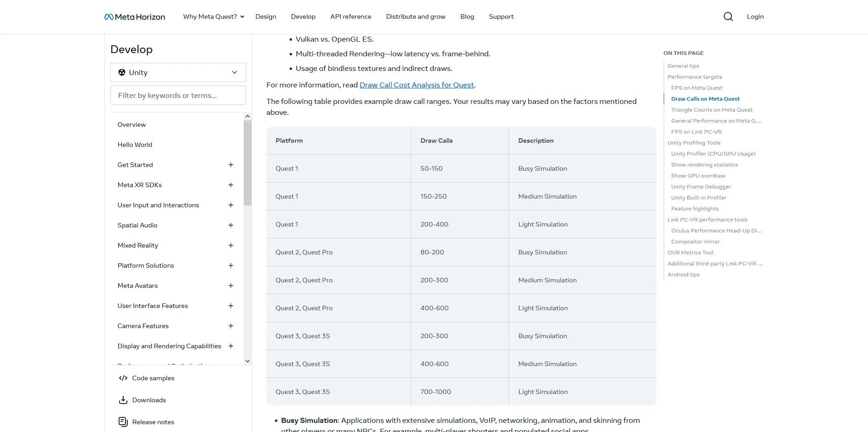Jump to Android tips

683,275
